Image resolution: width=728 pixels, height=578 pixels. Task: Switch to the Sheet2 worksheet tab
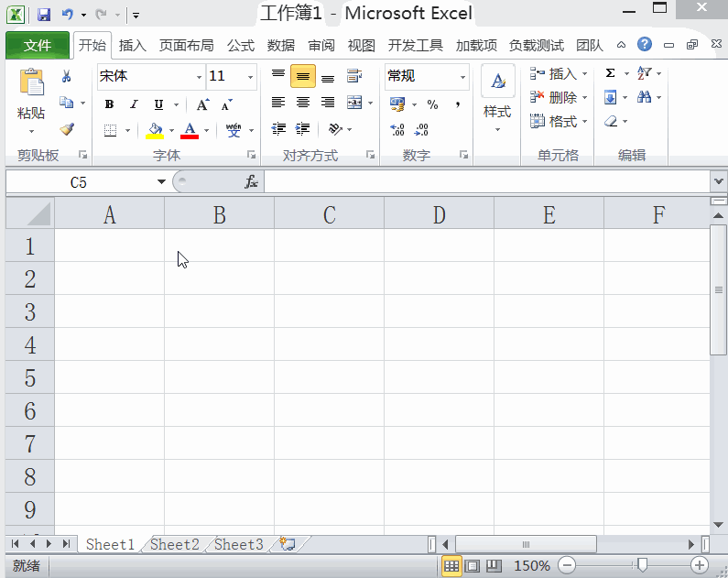[x=175, y=544]
